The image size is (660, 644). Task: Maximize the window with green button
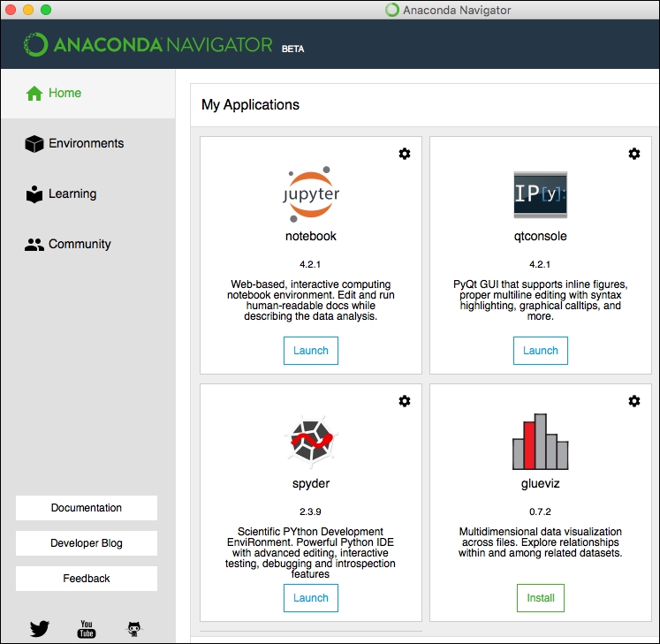coord(46,10)
